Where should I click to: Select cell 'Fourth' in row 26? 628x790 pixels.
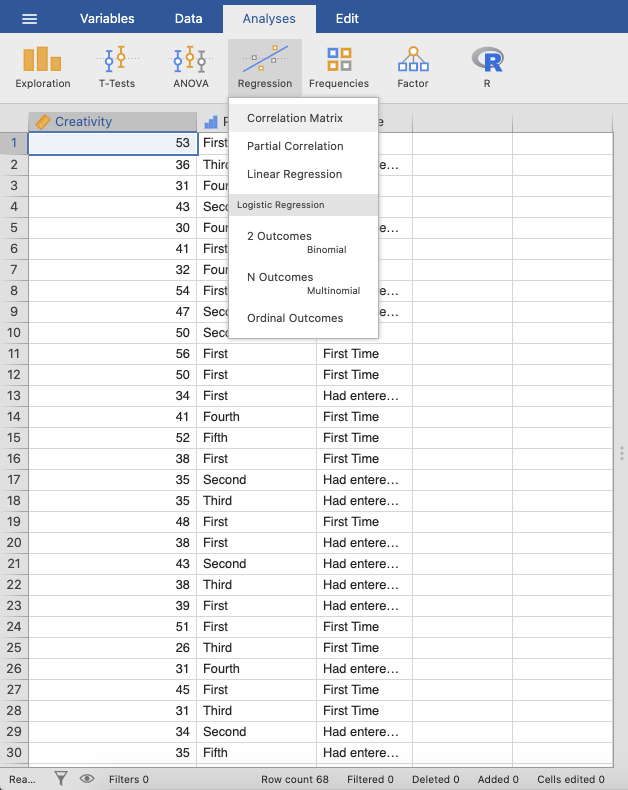tap(257, 669)
